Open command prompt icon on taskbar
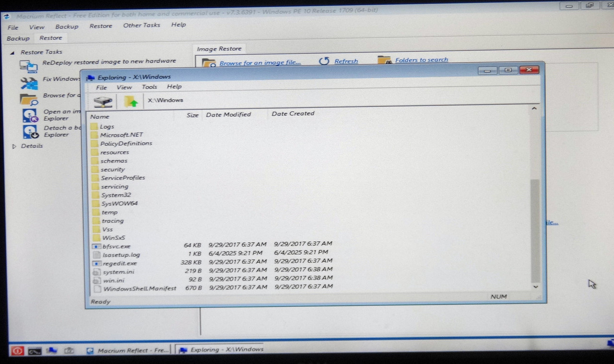The width and height of the screenshot is (614, 364). [x=34, y=351]
